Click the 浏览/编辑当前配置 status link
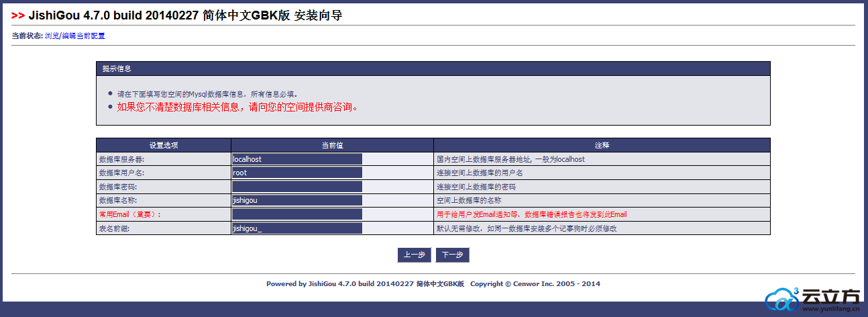This screenshot has height=317, width=868. click(74, 36)
